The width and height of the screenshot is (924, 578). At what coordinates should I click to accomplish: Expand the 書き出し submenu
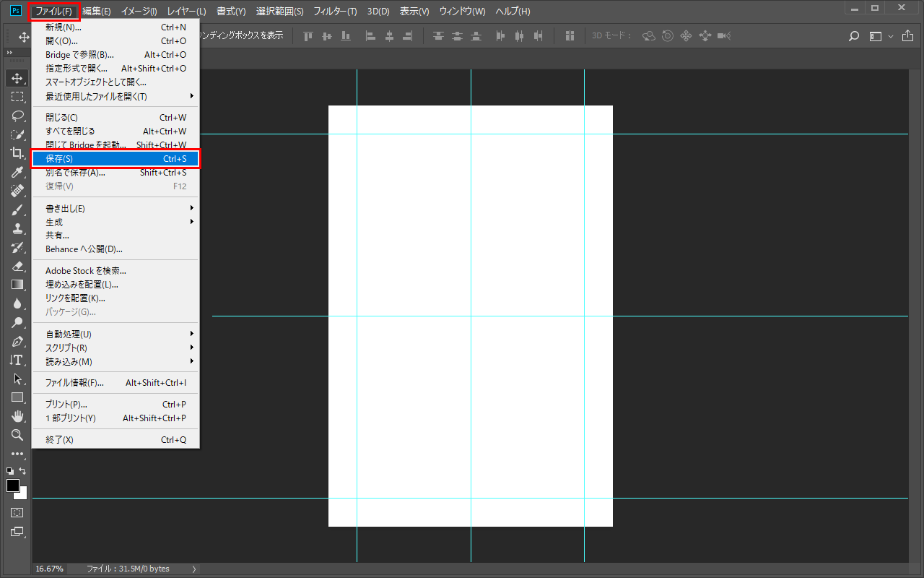tap(191, 208)
